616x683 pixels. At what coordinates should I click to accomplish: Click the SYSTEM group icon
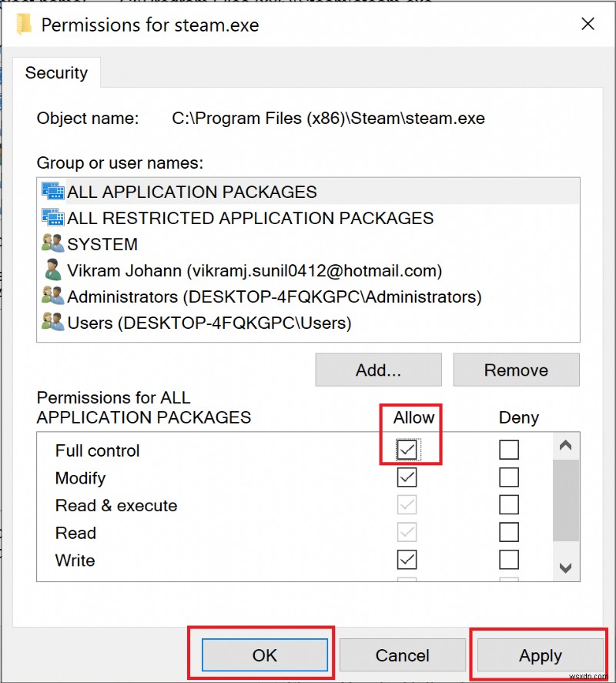[52, 244]
